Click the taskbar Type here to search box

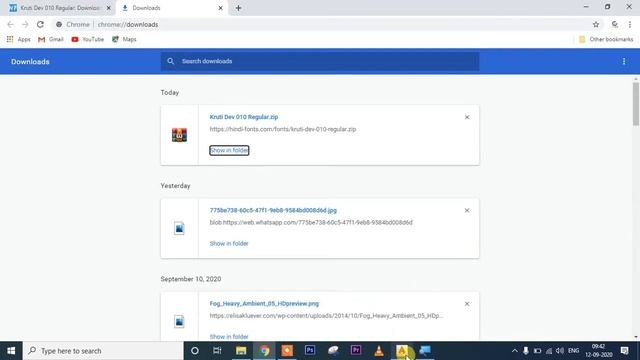pos(103,351)
